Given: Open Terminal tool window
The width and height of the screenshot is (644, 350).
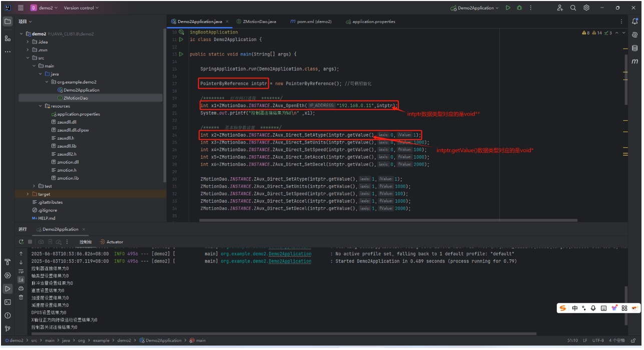Looking at the screenshot, I should click(x=8, y=302).
